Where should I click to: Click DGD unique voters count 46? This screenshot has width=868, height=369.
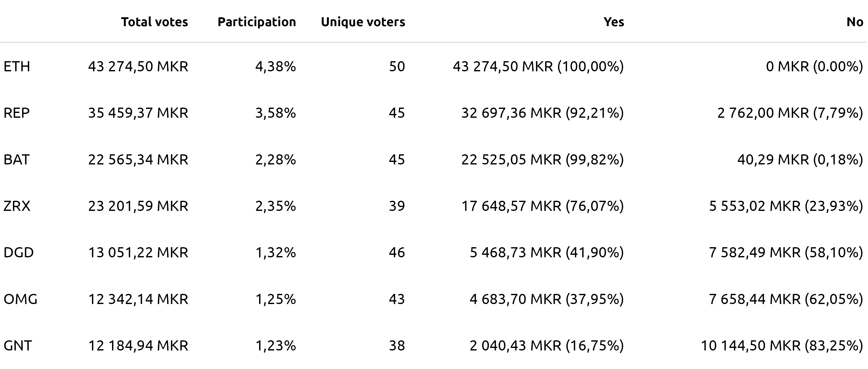click(397, 252)
